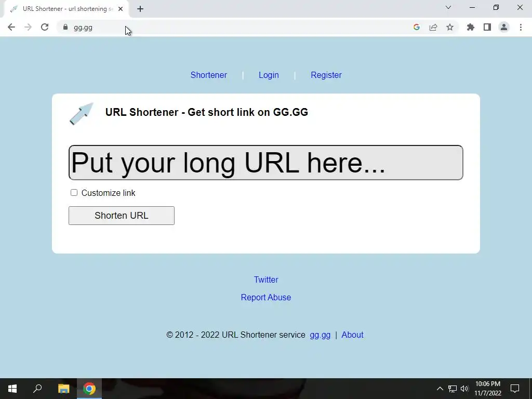Open the Chrome profile avatar
This screenshot has width=532, height=399.
pos(504,27)
